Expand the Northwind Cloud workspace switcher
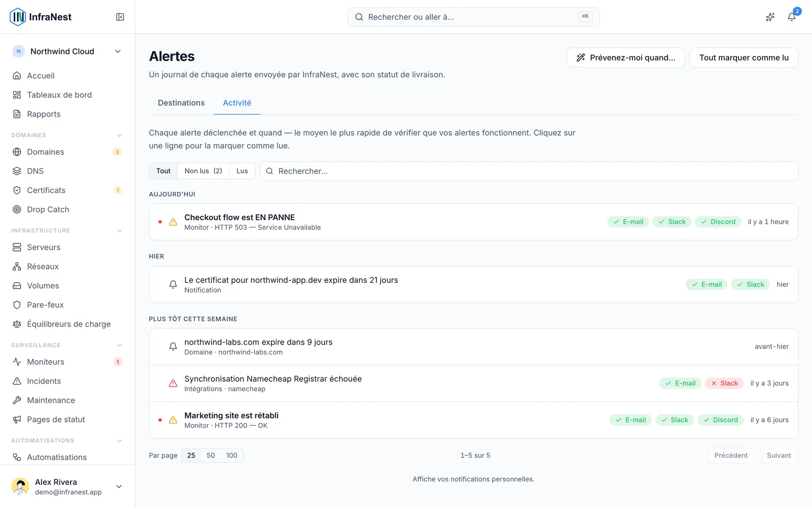The width and height of the screenshot is (812, 508). (67, 52)
